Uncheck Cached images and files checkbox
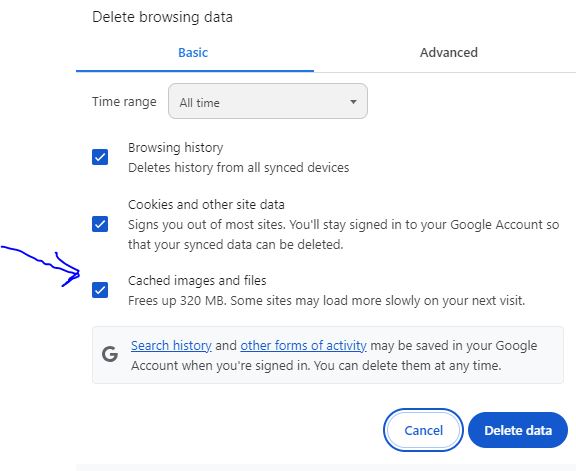The image size is (576, 471). pos(100,290)
